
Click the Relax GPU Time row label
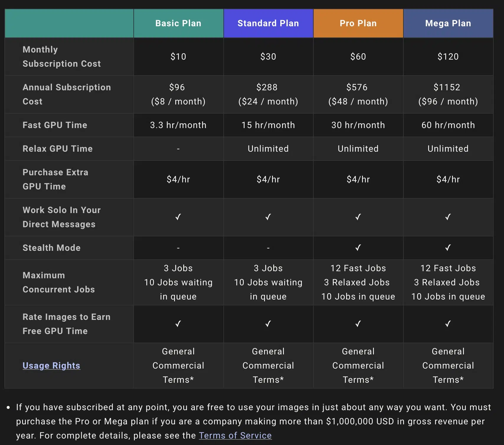pos(58,149)
